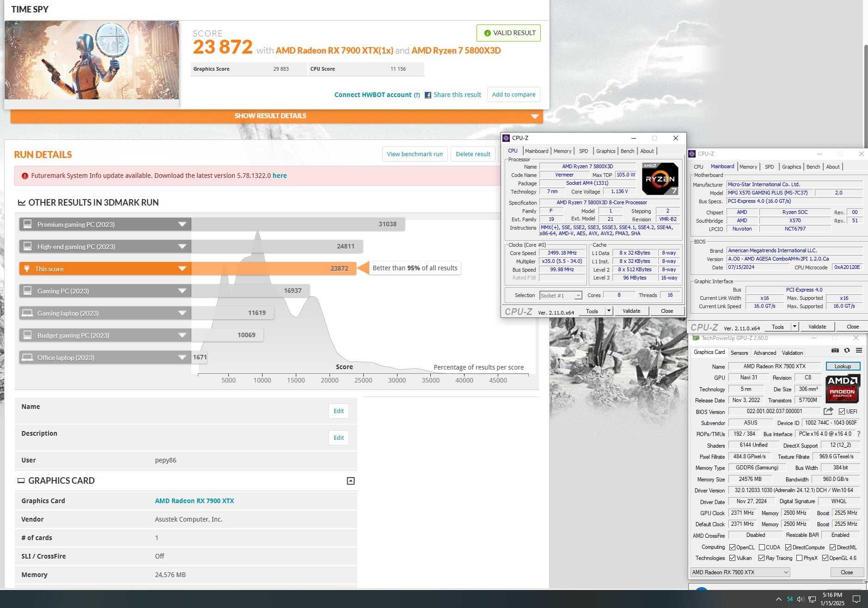868x608 pixels.
Task: Toggle the Ray Tracing checkbox
Action: 762,558
